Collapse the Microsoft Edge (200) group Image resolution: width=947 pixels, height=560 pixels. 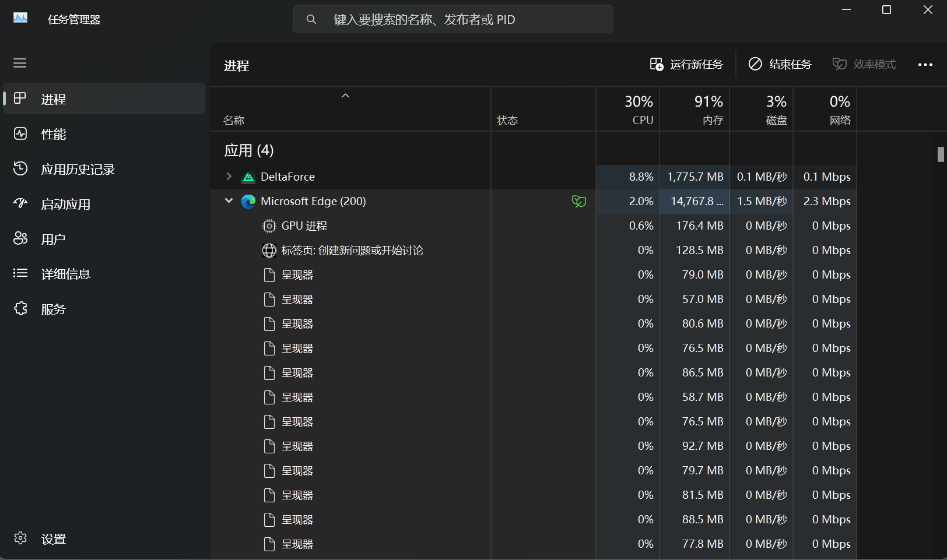click(x=229, y=201)
